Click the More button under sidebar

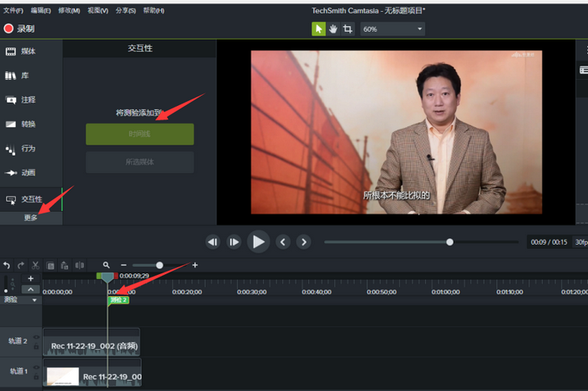[31, 218]
